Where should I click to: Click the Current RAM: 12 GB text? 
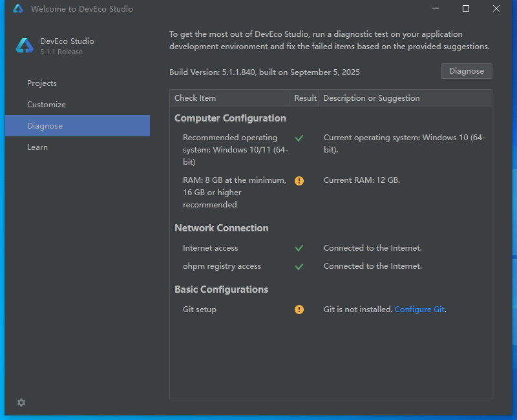(362, 180)
